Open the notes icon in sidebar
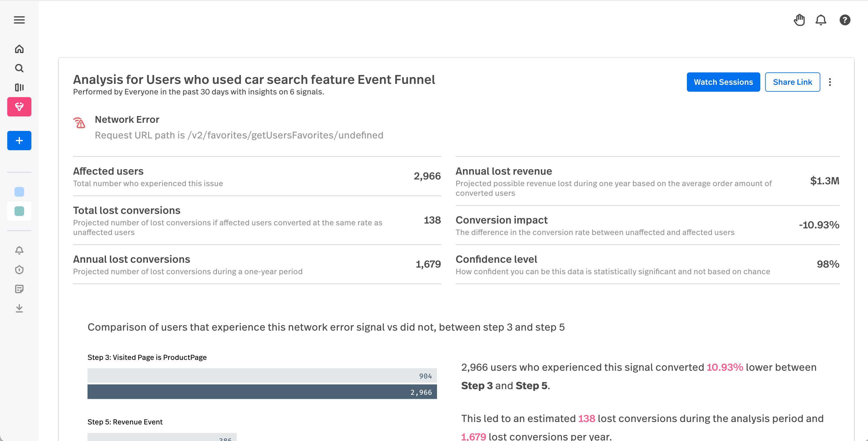 point(19,289)
